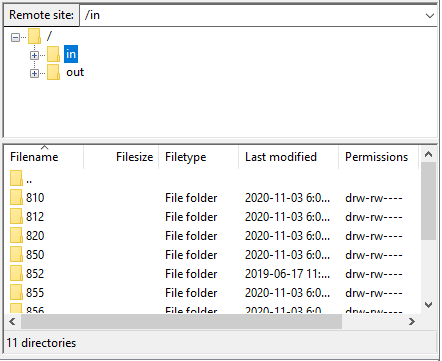
Task: Collapse the root '/' tree node
Action: (15, 37)
